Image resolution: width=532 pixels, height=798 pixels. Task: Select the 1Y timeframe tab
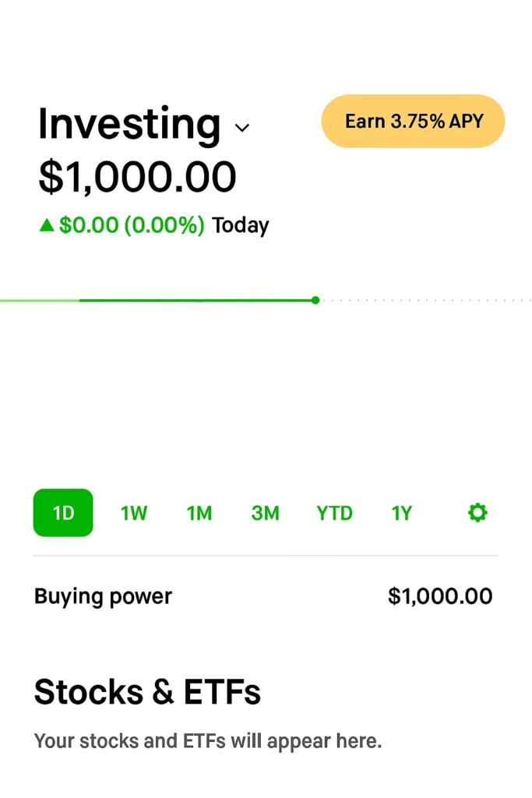401,513
